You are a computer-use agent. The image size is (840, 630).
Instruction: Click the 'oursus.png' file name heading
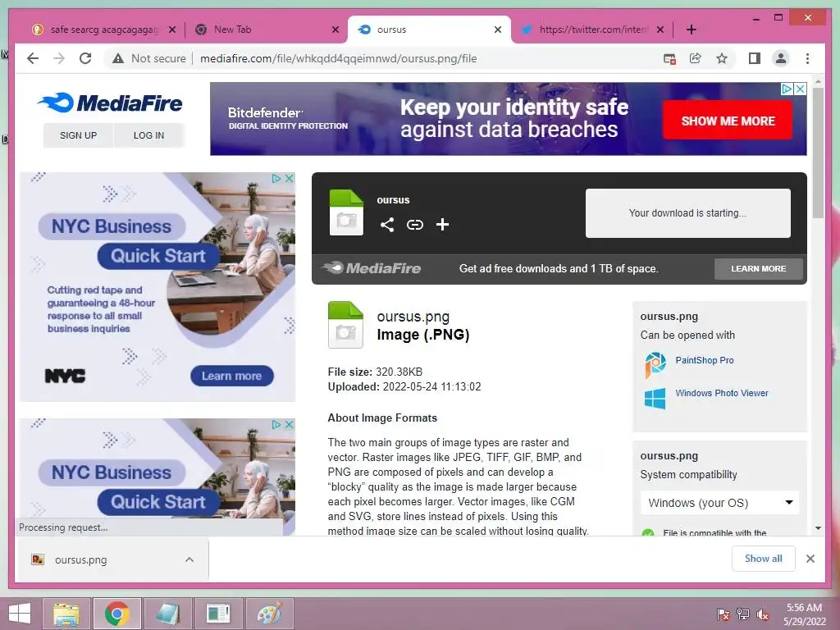[x=413, y=317]
